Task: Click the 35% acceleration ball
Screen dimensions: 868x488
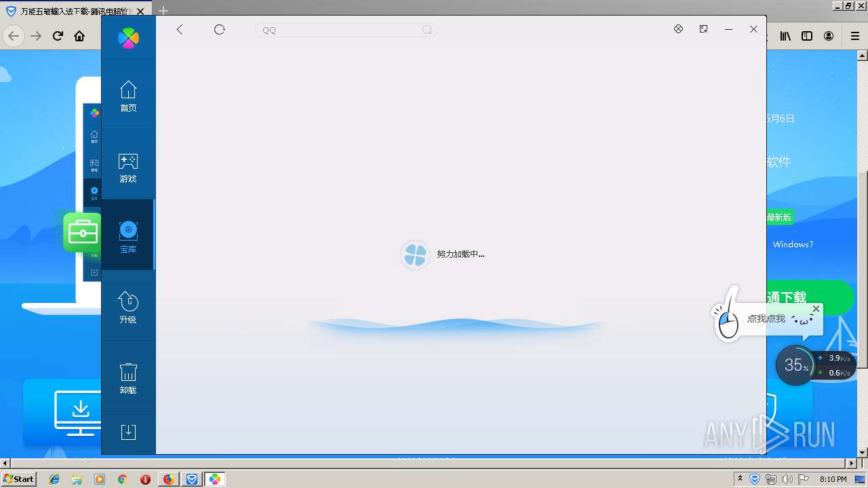Action: pyautogui.click(x=795, y=365)
